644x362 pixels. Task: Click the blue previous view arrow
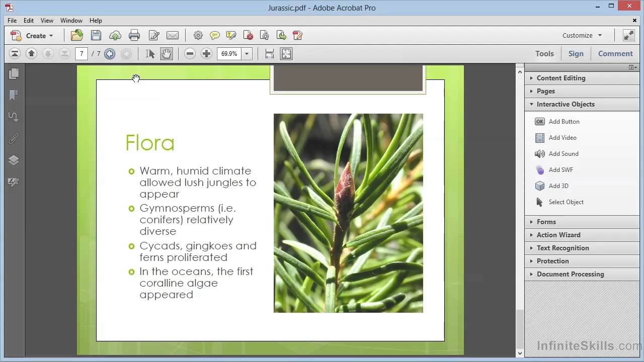coord(110,53)
